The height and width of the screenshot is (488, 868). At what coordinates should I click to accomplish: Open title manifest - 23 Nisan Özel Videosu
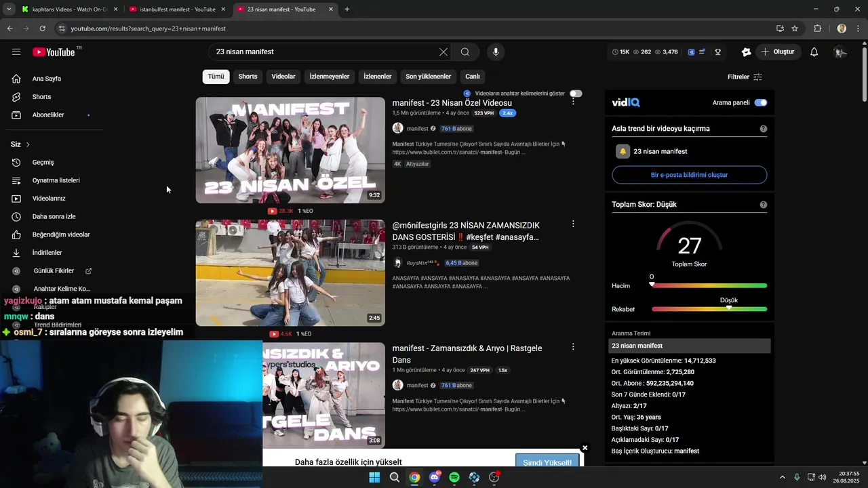[452, 103]
